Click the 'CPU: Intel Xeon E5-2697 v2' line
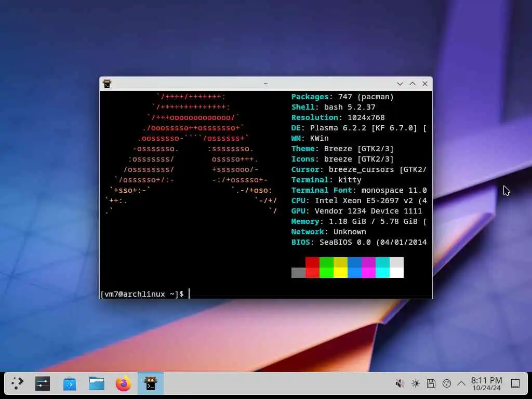The width and height of the screenshot is (532, 399). 358,201
